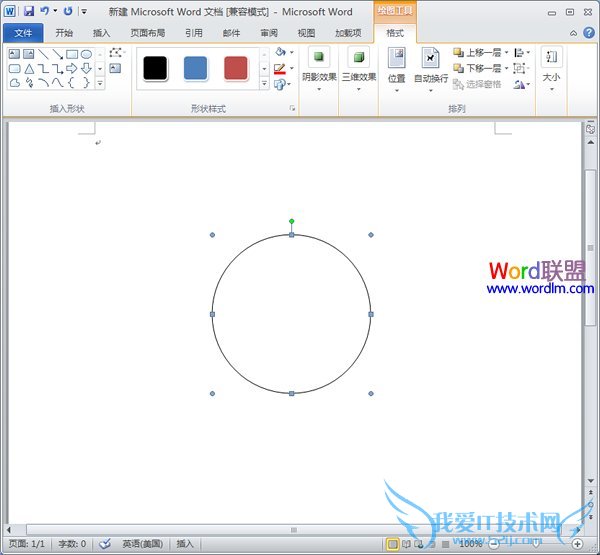The width and height of the screenshot is (600, 555).
Task: Expand the 上移一层 bring forward dropdown arrow
Action: [x=506, y=52]
